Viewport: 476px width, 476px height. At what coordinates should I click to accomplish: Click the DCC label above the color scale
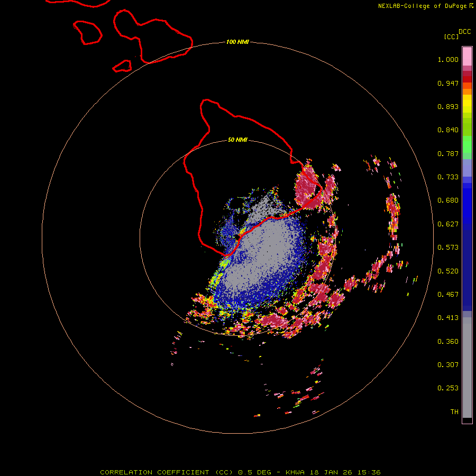[465, 32]
